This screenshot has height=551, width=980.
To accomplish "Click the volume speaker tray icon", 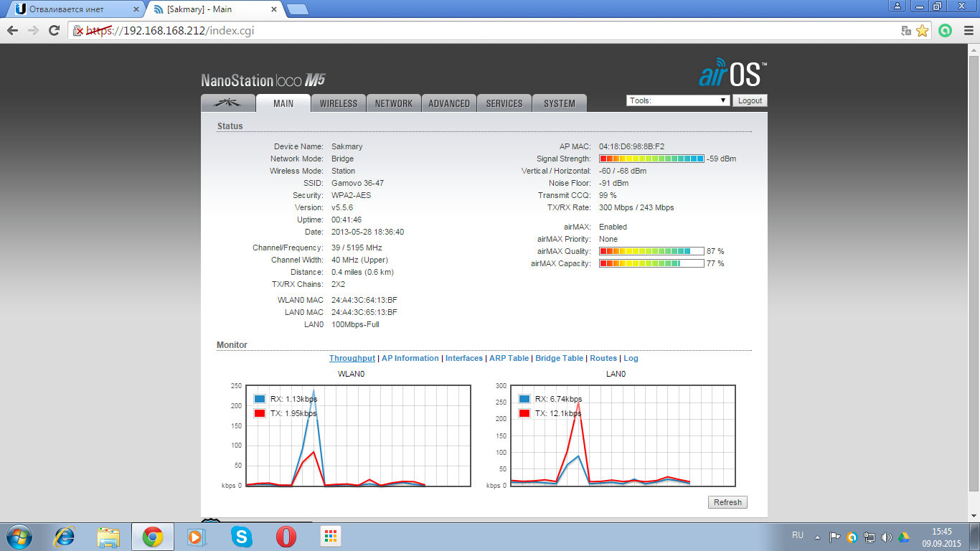I will tap(887, 537).
